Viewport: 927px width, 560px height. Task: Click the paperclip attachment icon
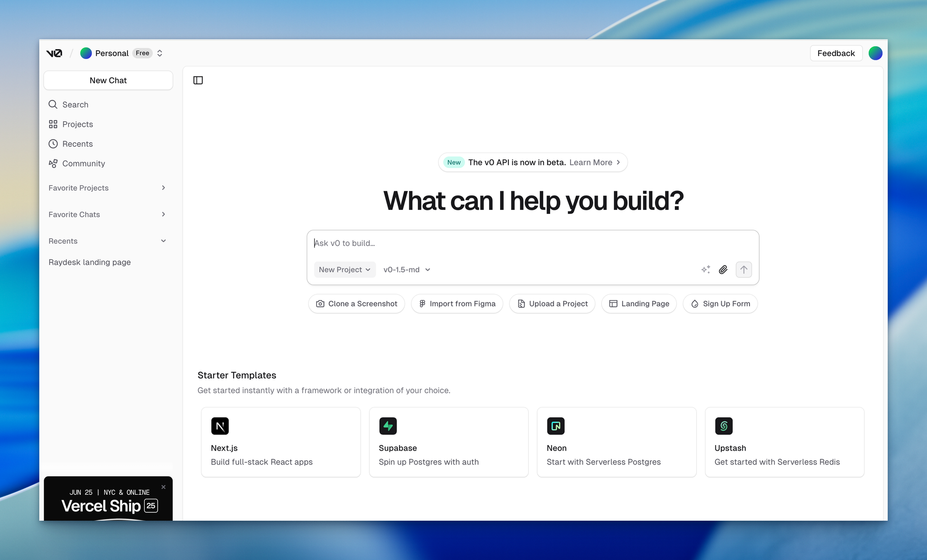(x=723, y=270)
